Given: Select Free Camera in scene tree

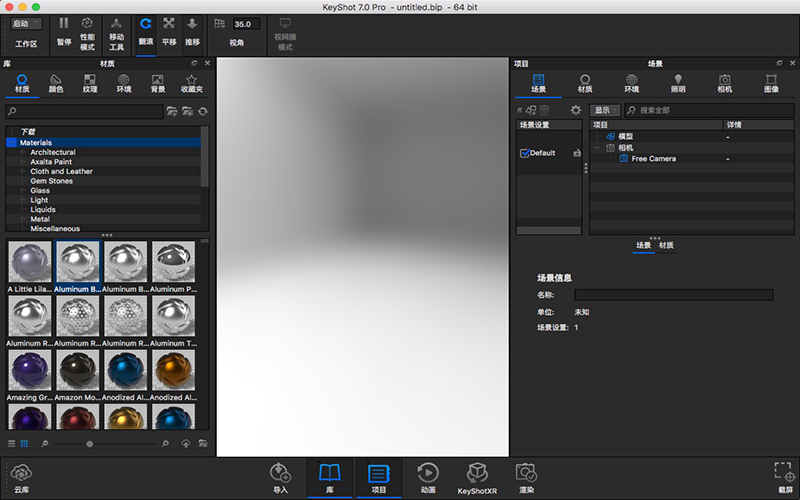Looking at the screenshot, I should point(653,159).
